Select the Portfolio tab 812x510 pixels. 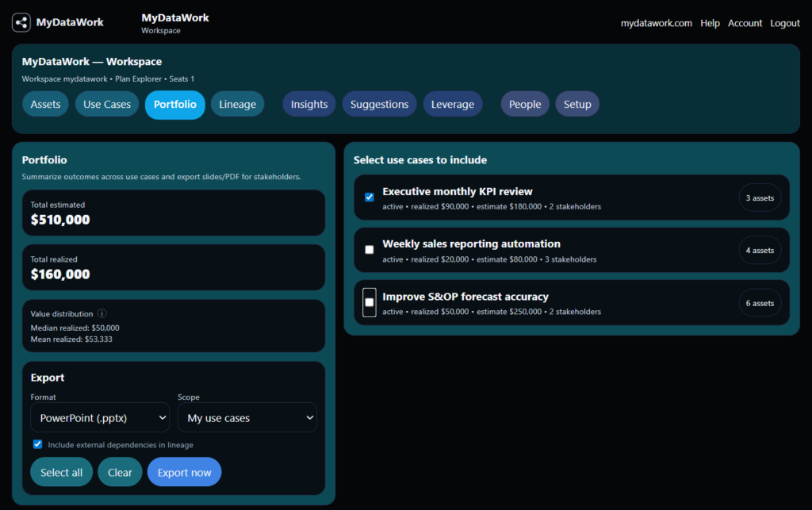[175, 105]
